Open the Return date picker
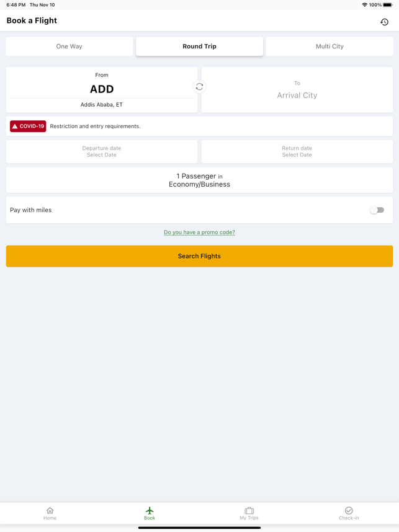399x532 pixels. point(297,152)
